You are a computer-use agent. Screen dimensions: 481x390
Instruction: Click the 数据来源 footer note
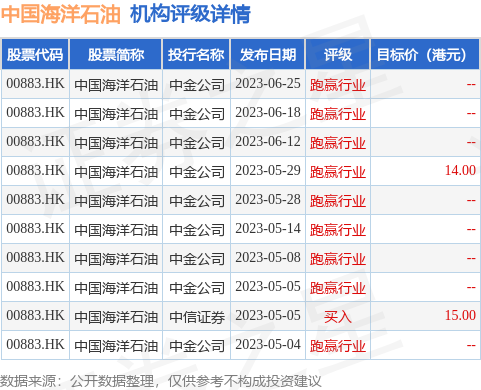click(x=161, y=381)
